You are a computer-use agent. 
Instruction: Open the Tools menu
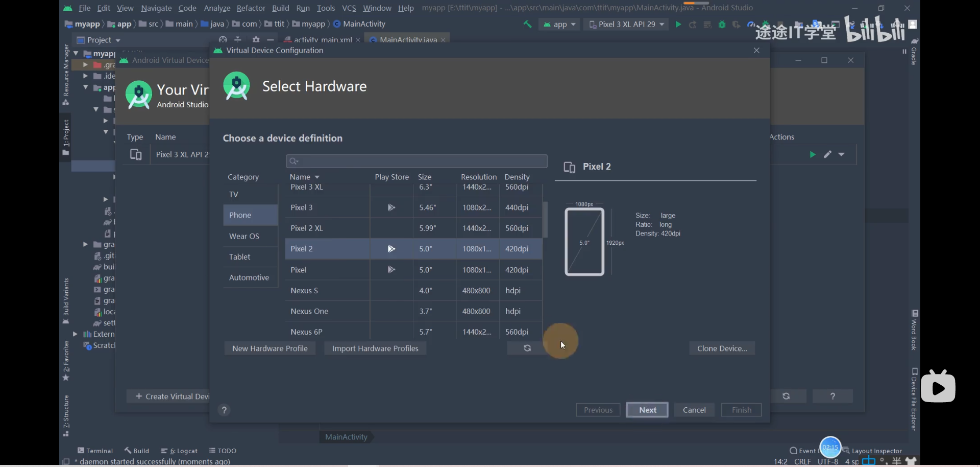[x=326, y=8]
